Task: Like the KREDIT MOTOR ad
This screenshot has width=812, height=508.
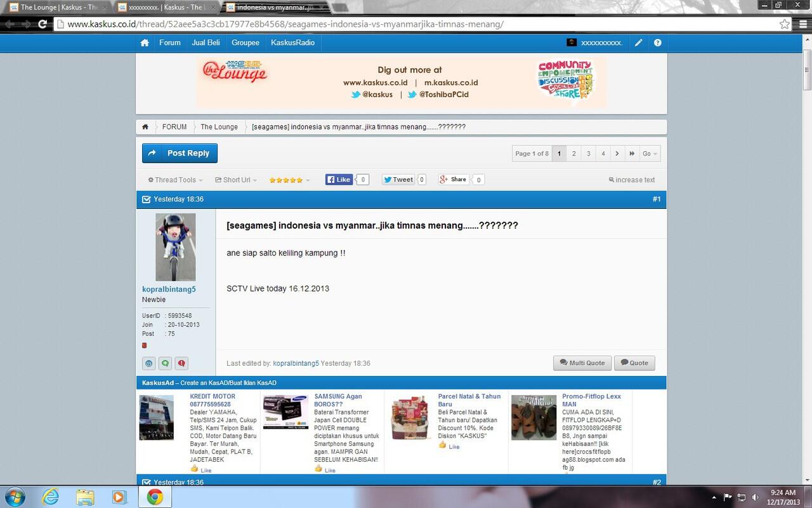Action: pos(201,469)
